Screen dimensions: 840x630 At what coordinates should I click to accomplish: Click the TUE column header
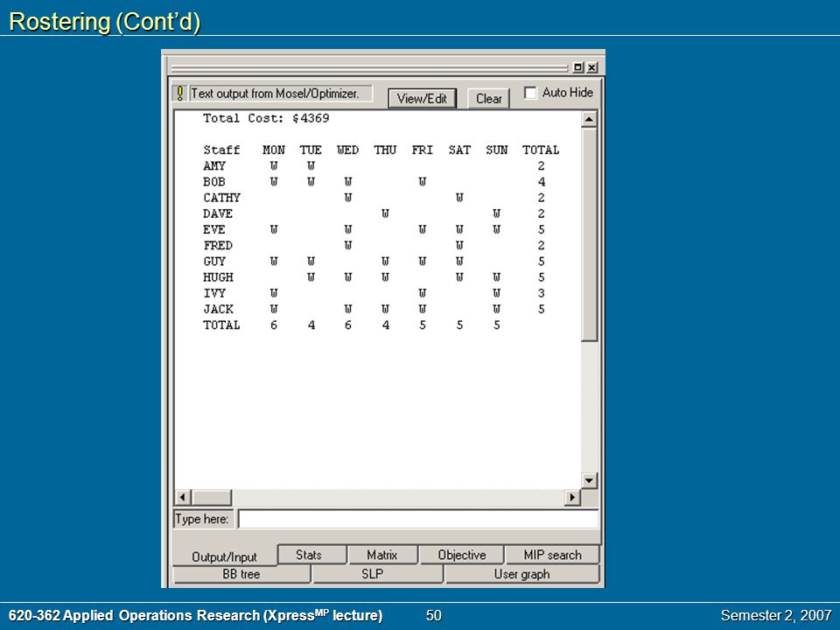pyautogui.click(x=311, y=150)
